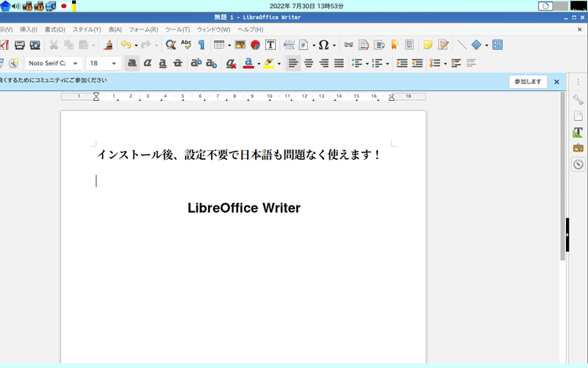Decrease paragraph indent
Screen dimensions: 588x368
tap(417, 63)
